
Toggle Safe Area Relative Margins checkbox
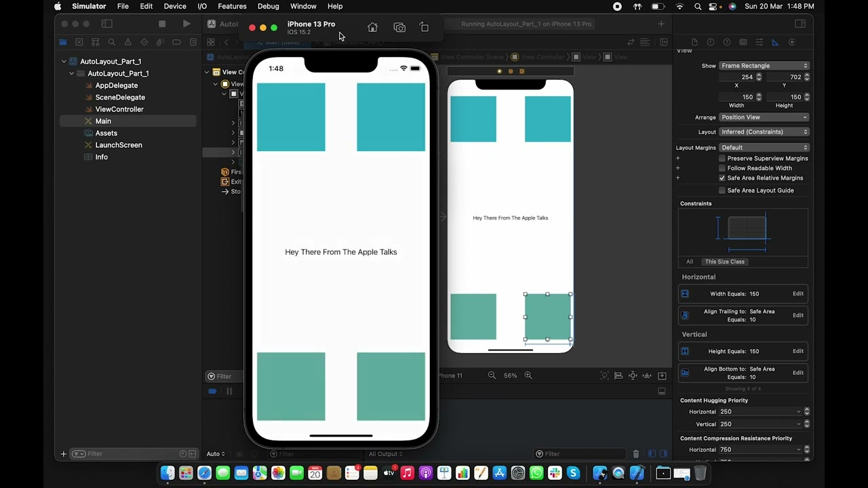click(x=722, y=178)
